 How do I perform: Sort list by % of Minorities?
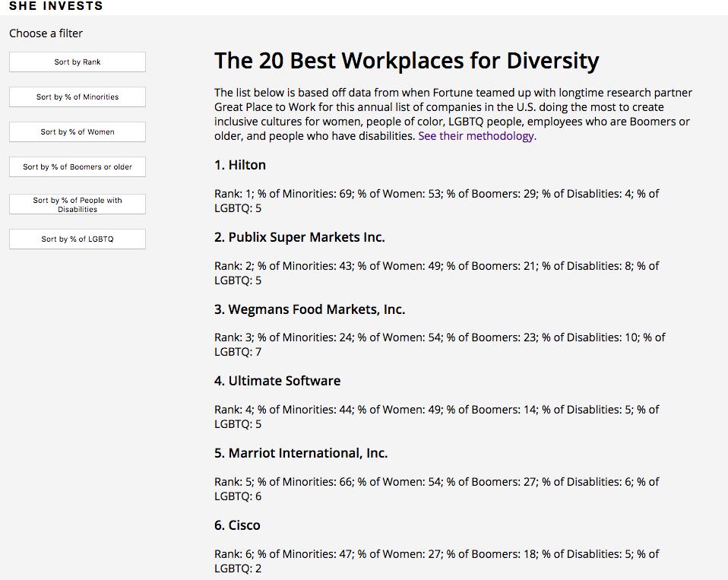(77, 97)
